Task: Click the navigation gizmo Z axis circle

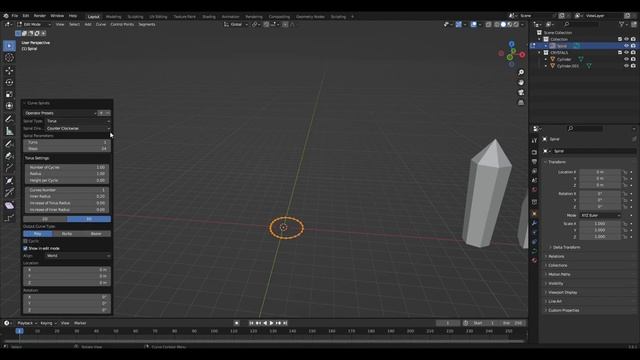Action: coord(511,44)
